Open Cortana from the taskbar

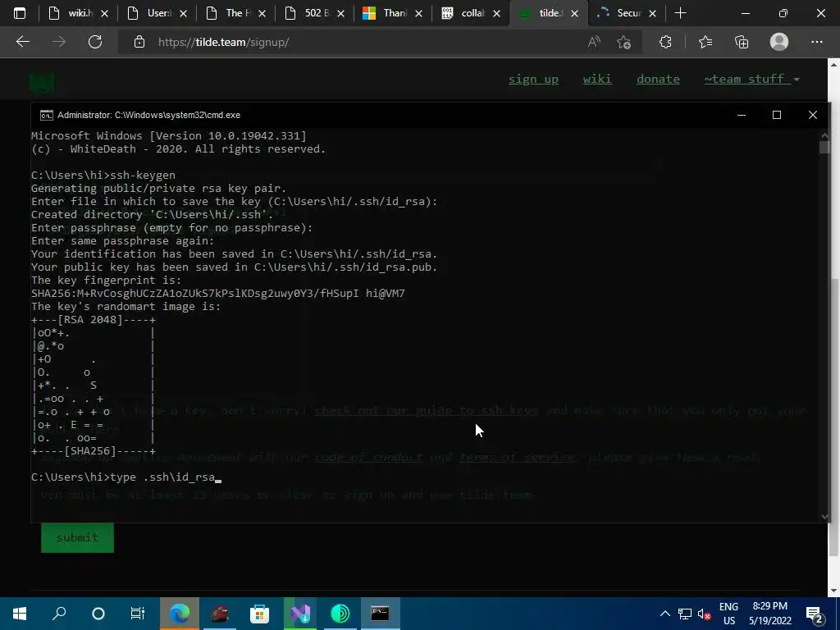(98, 614)
